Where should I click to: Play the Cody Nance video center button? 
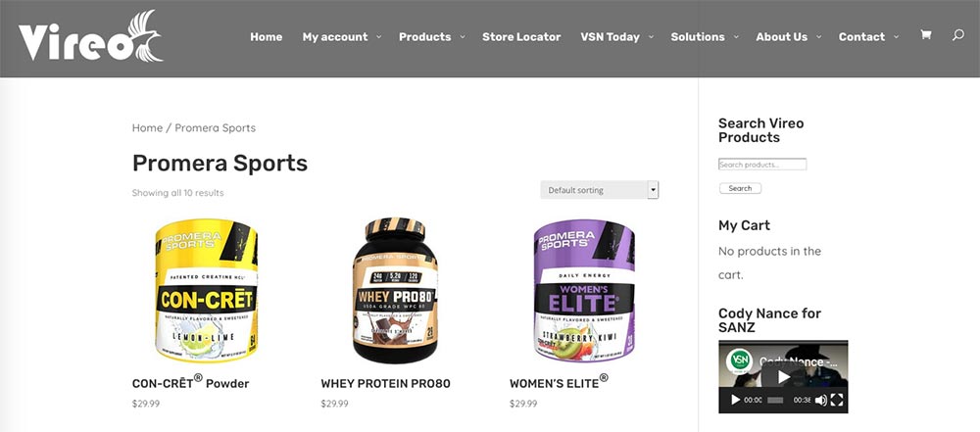[782, 376]
